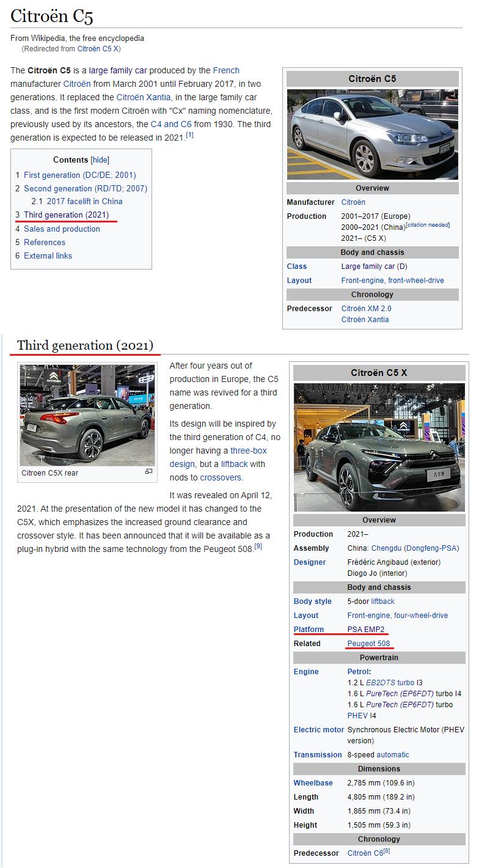The height and width of the screenshot is (868, 479).
Task: Go to References section from contents
Action: (x=45, y=242)
